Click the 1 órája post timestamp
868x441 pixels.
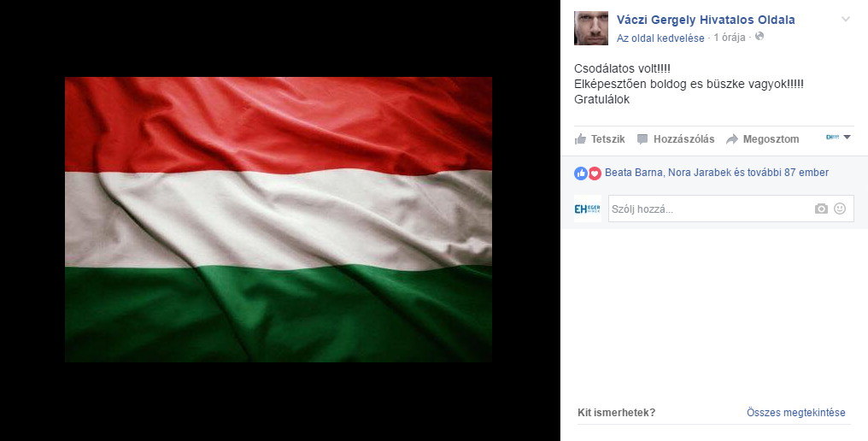tap(729, 38)
